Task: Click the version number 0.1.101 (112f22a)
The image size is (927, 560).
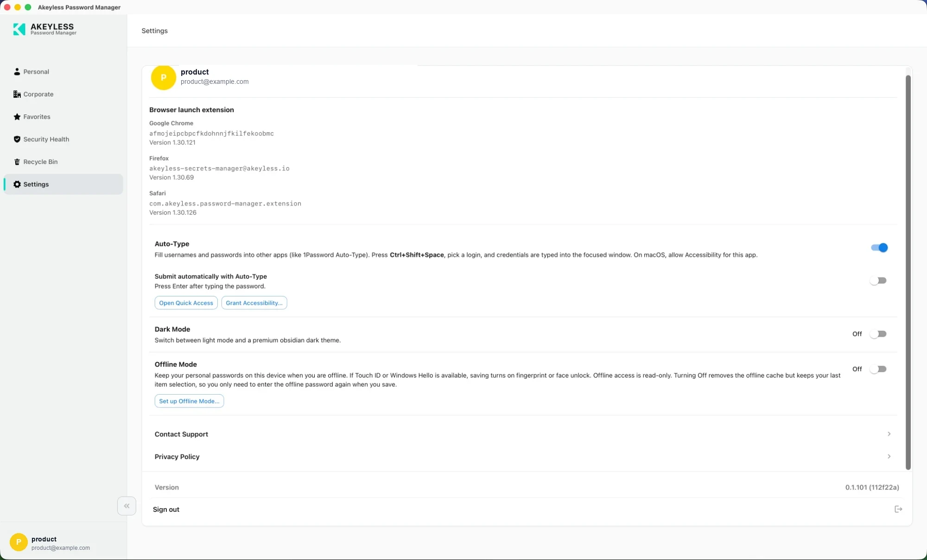Action: 872,487
